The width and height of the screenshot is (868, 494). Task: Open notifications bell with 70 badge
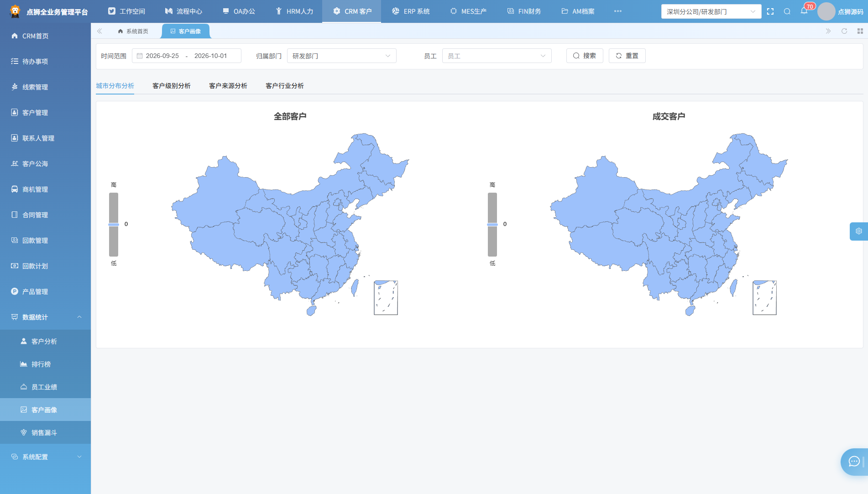point(804,11)
